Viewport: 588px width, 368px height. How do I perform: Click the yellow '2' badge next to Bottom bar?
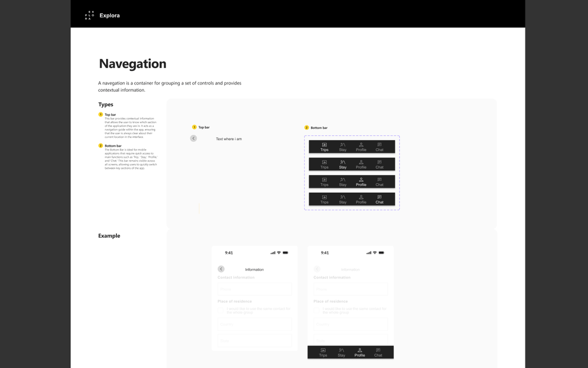pyautogui.click(x=307, y=128)
